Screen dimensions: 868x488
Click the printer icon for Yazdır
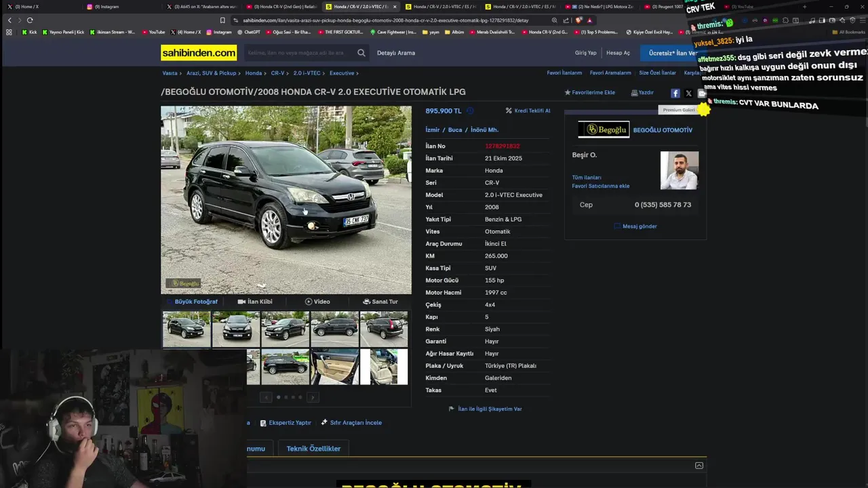[x=634, y=93]
